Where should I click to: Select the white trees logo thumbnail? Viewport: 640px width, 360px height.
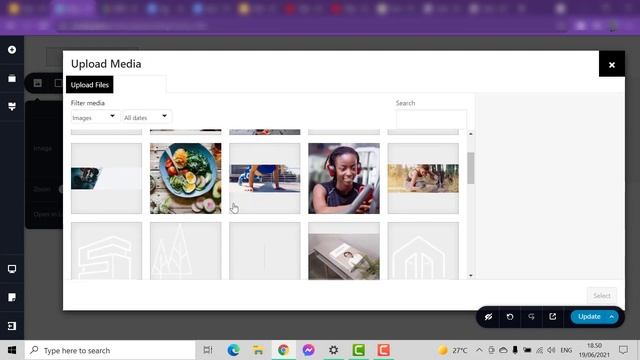pos(185,251)
